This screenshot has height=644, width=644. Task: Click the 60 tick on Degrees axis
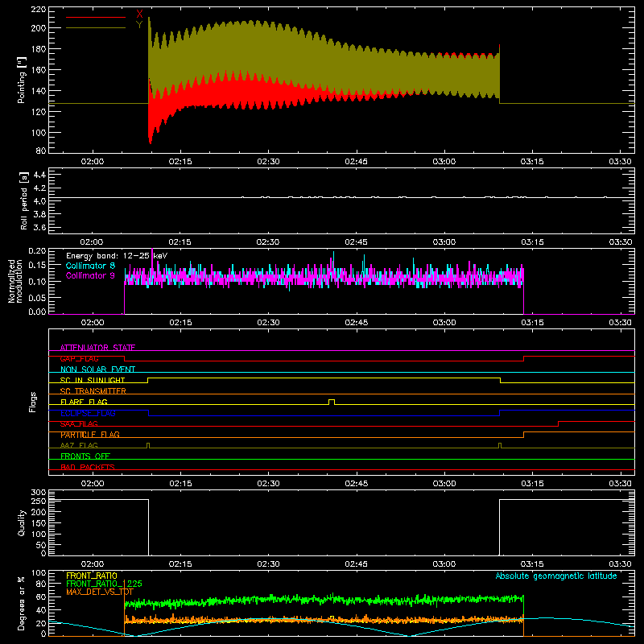pyautogui.click(x=41, y=597)
